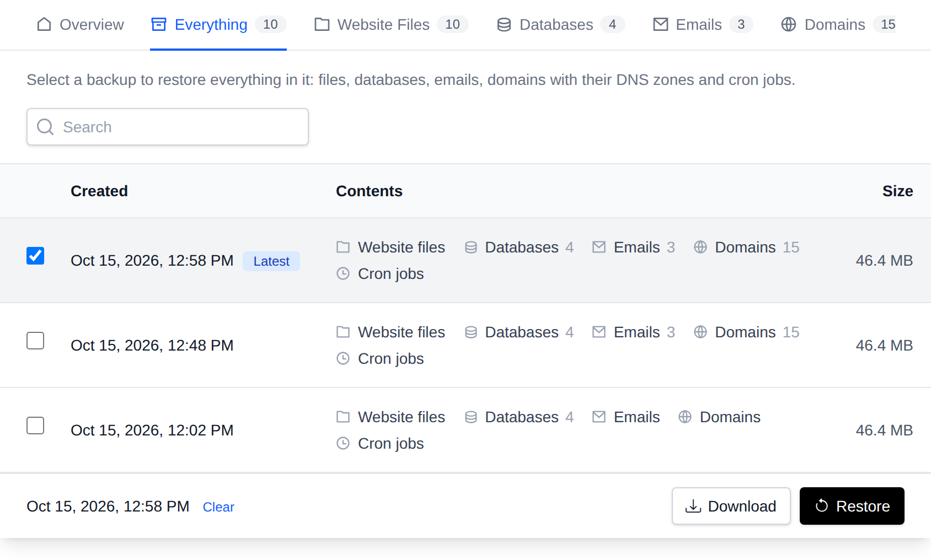Click database icon in 12:58 PM row
This screenshot has height=560, width=931.
click(471, 247)
